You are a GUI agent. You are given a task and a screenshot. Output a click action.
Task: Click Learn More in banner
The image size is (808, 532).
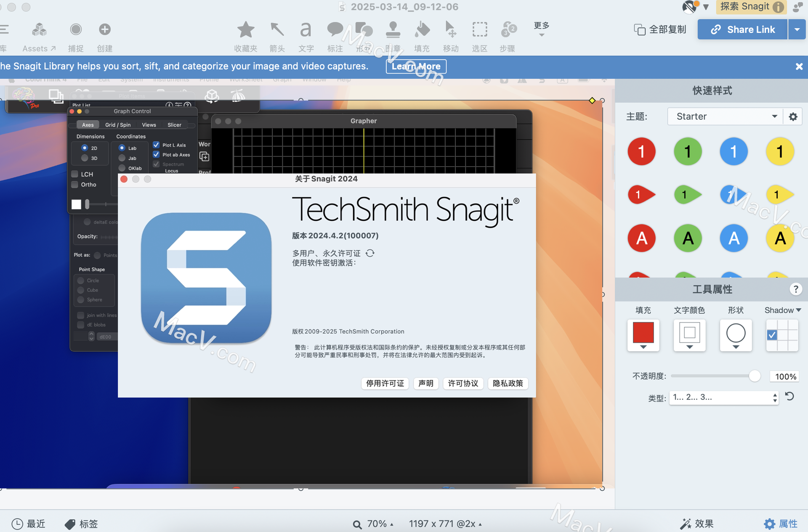click(416, 66)
